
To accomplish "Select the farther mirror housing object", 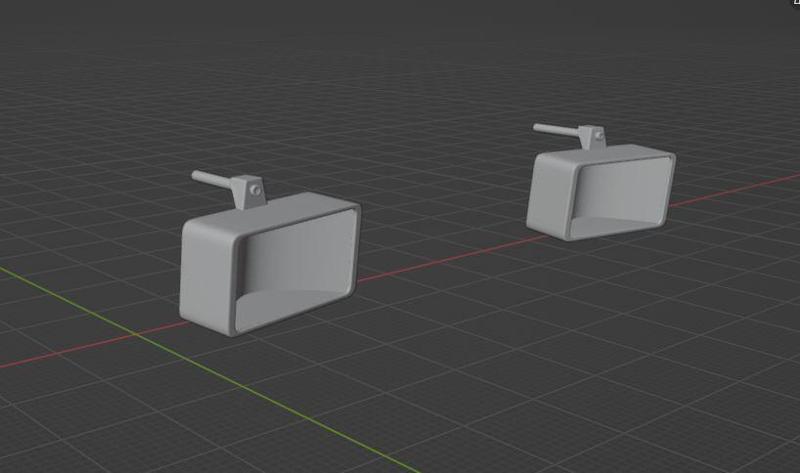I will pos(601,192).
